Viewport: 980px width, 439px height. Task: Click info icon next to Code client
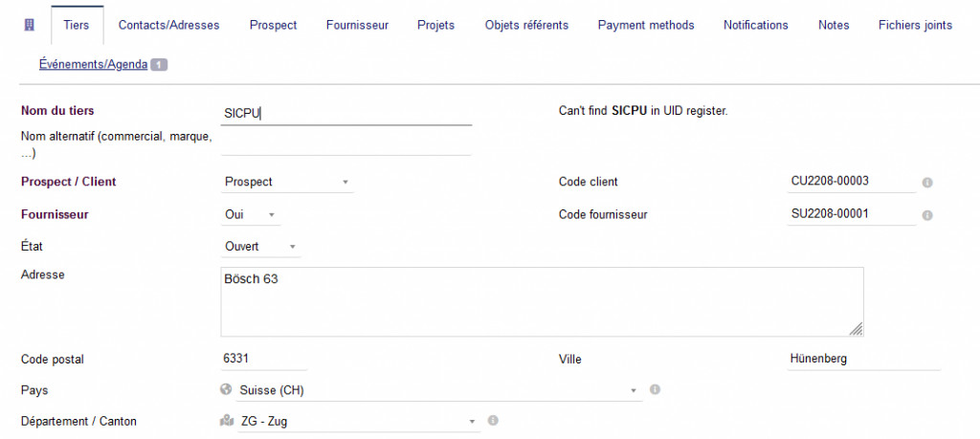pyautogui.click(x=927, y=182)
